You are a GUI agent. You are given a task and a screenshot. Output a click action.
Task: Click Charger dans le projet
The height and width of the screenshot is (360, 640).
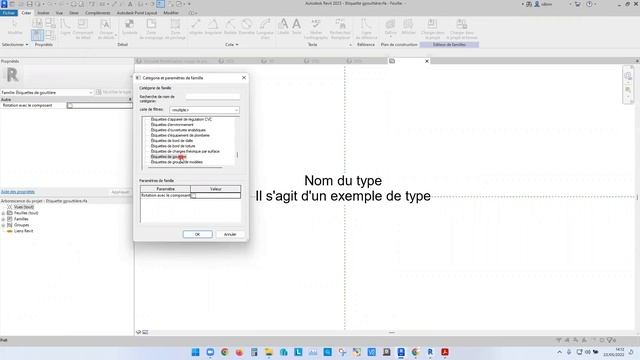[x=432, y=29]
